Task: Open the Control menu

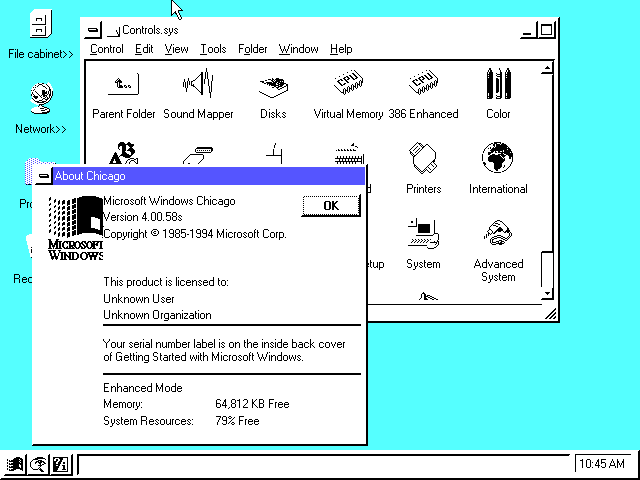Action: click(107, 49)
